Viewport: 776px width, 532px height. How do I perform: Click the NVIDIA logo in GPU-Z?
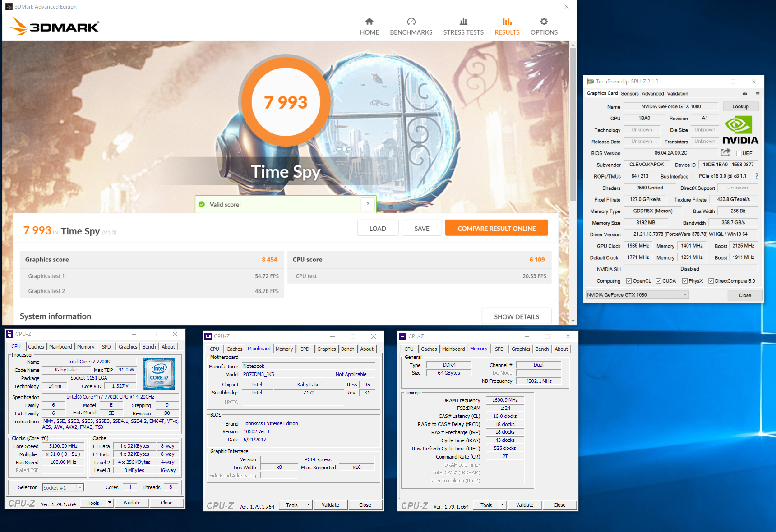click(x=740, y=130)
